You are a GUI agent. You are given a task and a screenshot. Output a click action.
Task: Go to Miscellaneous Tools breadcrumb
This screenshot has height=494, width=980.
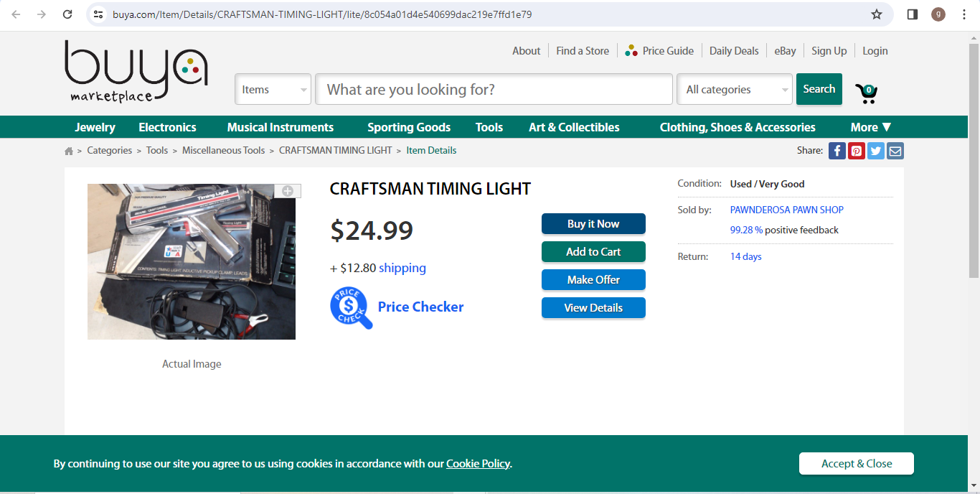point(224,151)
